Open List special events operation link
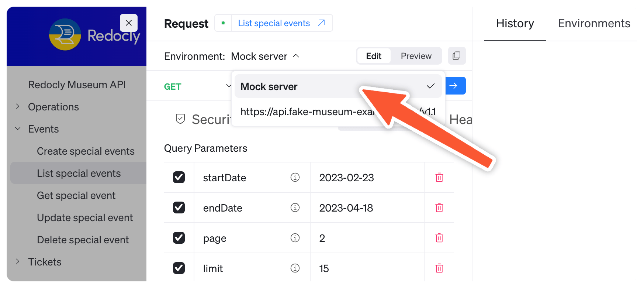Image resolution: width=644 pixels, height=288 pixels. 274,23
